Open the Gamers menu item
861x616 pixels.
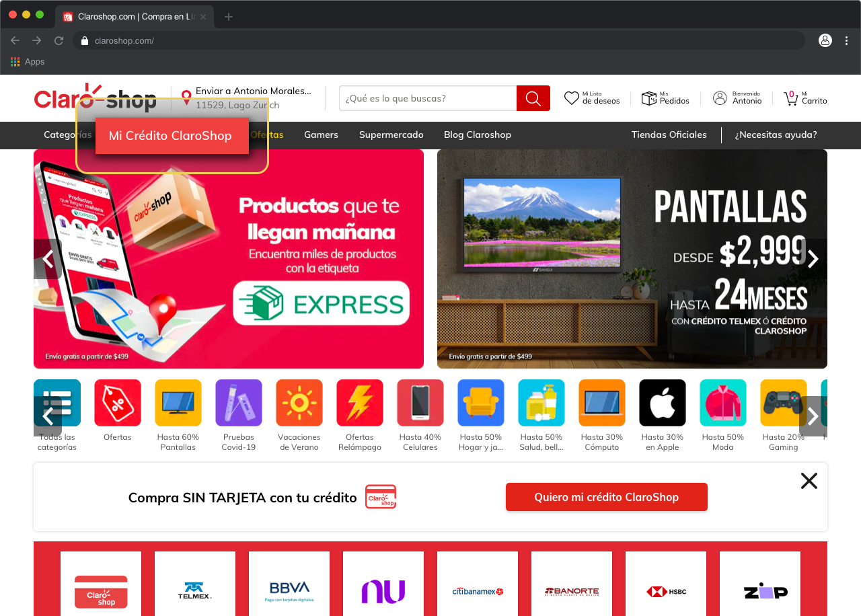321,134
